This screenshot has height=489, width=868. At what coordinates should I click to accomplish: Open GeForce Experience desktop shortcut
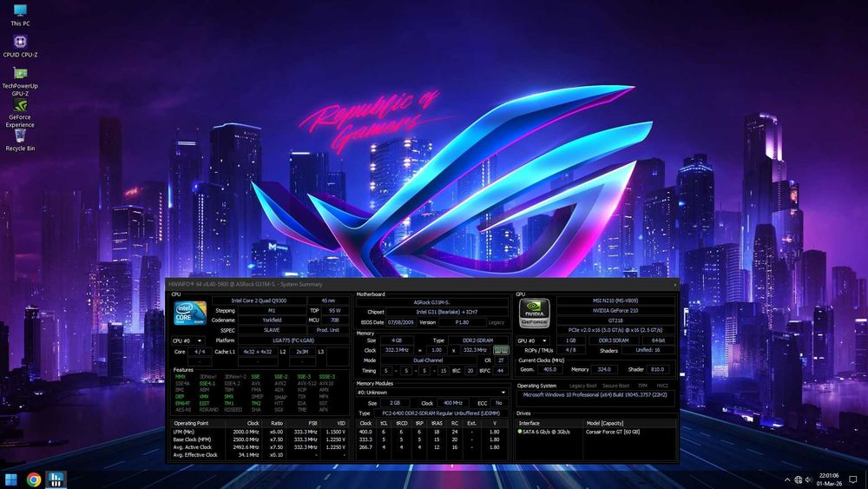tap(20, 113)
